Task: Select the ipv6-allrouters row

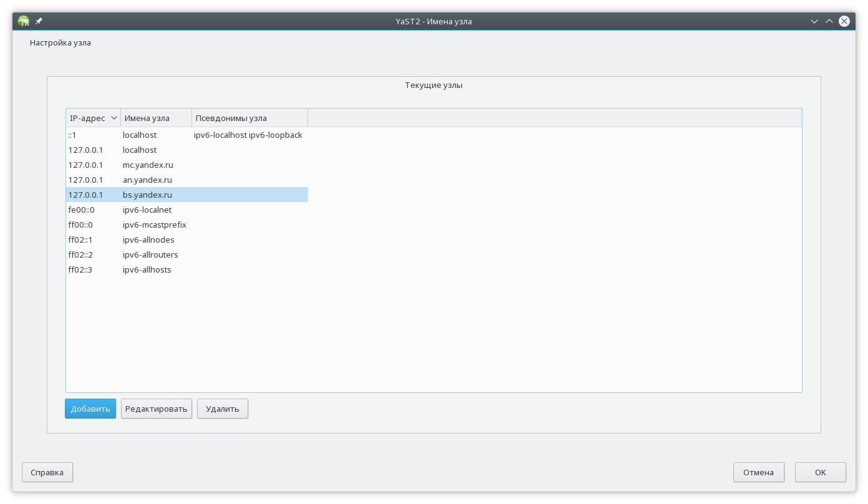Action: tap(187, 254)
